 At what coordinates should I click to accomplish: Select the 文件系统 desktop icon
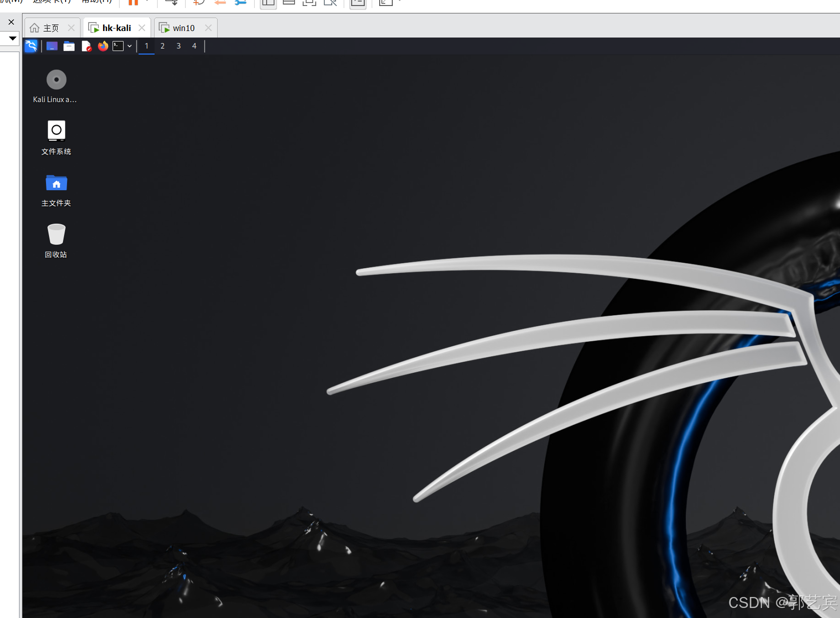coord(56,138)
